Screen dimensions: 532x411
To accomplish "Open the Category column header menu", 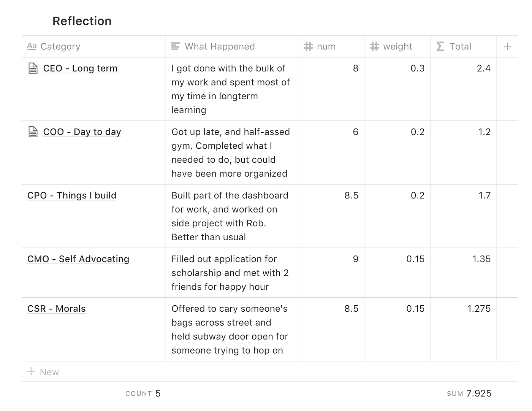I will [x=60, y=46].
